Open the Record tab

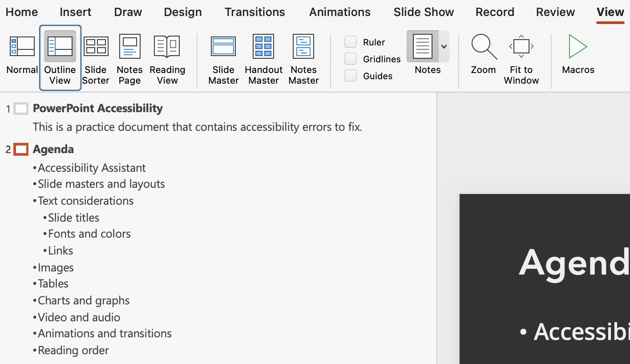point(495,12)
